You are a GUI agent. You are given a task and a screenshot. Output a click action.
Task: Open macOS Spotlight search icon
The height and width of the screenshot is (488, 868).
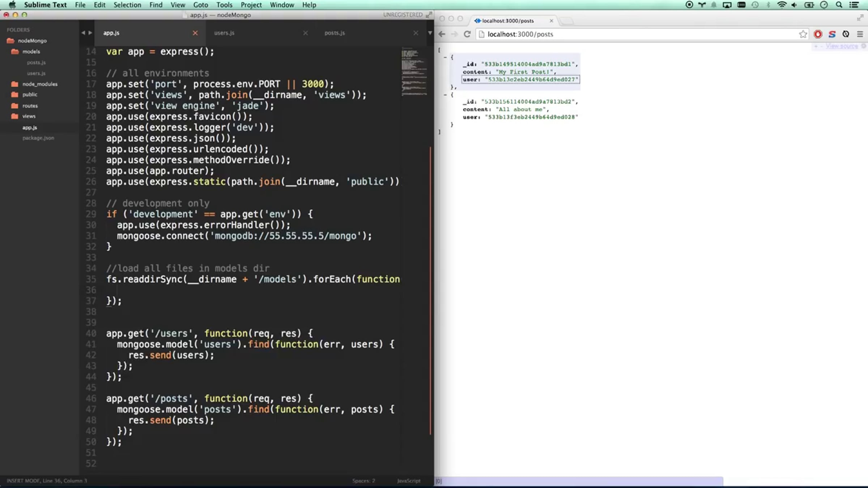pyautogui.click(x=839, y=5)
